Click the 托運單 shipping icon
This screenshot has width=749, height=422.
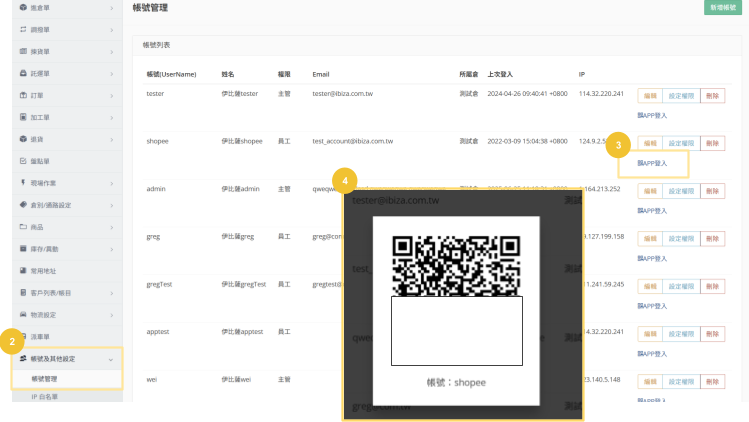pyautogui.click(x=23, y=73)
